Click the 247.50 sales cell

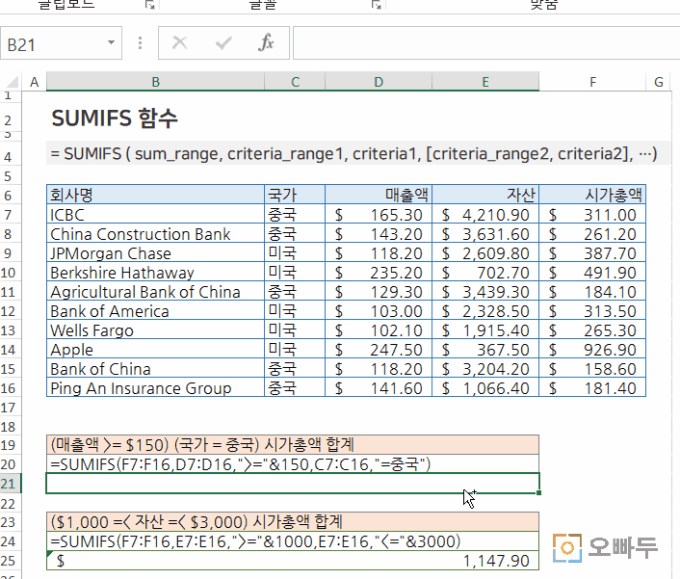coord(379,350)
